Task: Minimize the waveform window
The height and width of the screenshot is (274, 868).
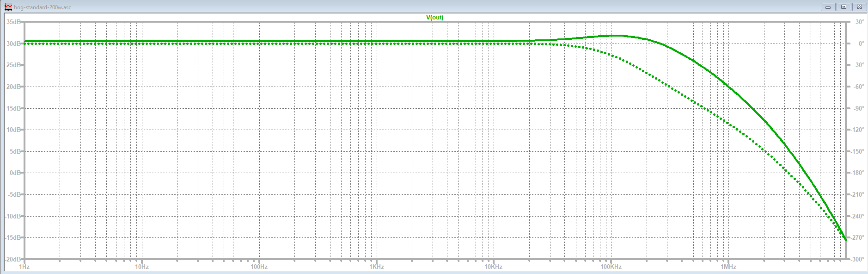Action: point(828,7)
